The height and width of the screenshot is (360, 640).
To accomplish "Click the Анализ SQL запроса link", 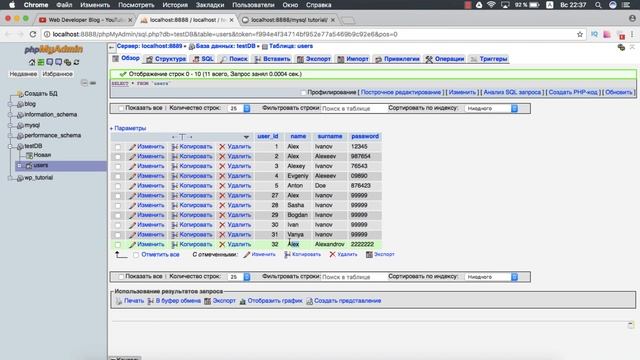I will coord(512,92).
